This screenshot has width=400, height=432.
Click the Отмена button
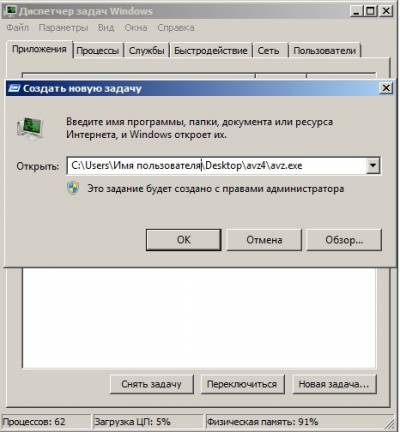point(264,240)
